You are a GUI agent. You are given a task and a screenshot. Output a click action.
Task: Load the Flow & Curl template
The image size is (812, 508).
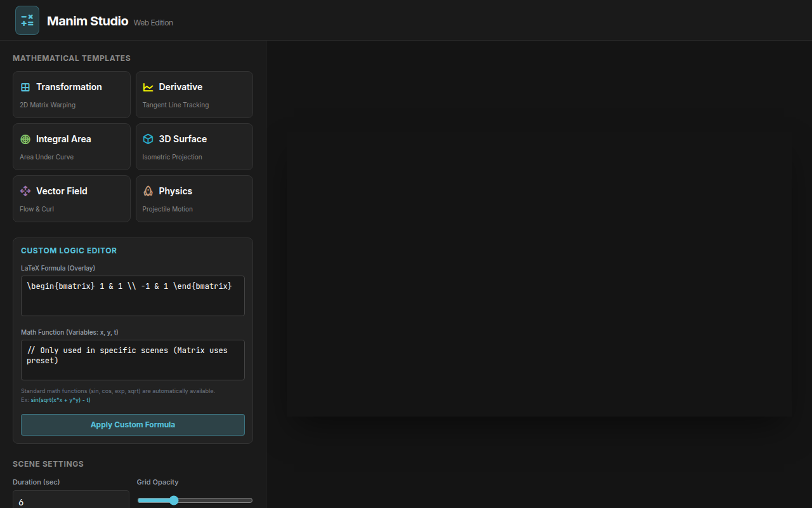(x=72, y=199)
